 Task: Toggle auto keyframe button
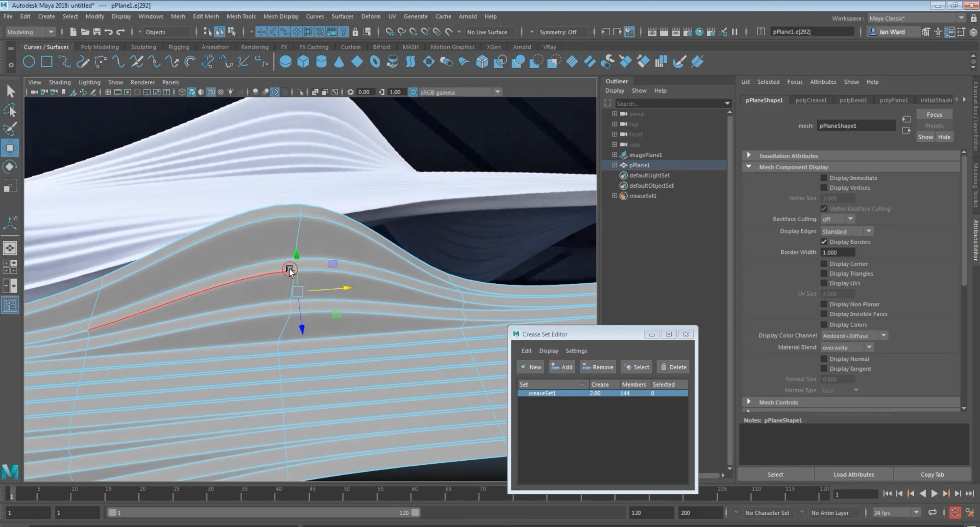[955, 513]
